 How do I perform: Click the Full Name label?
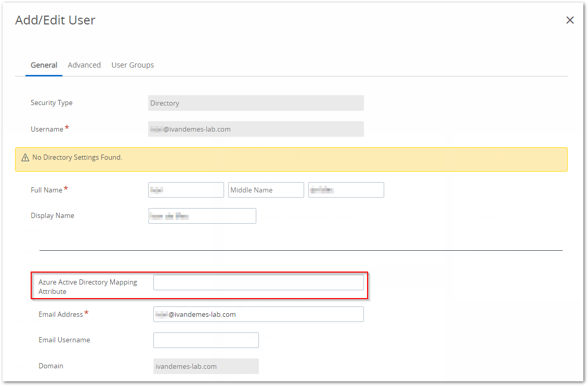[x=46, y=190]
